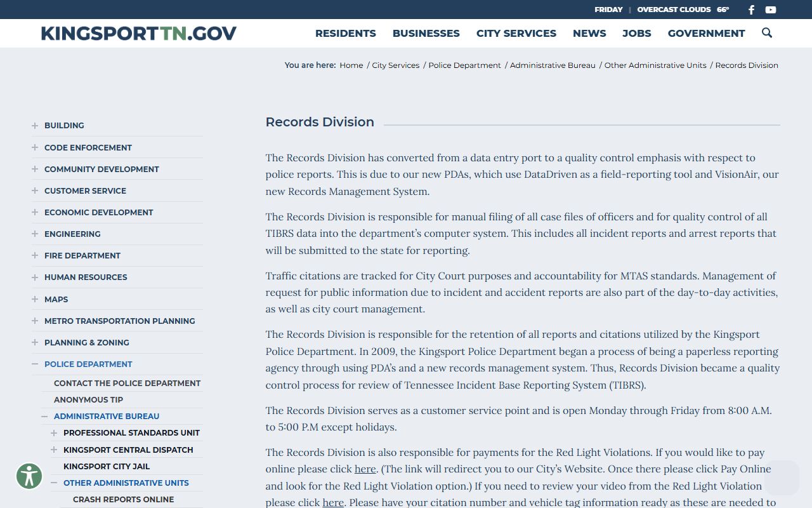The width and height of the screenshot is (812, 508).
Task: Open Planning & Zoning sidebar link
Action: (x=87, y=342)
